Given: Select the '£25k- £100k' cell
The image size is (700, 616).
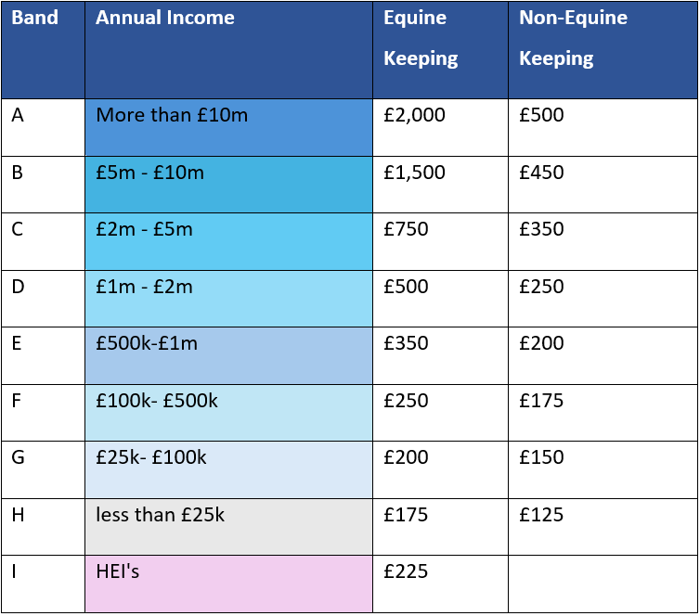Looking at the screenshot, I should click(x=228, y=469).
